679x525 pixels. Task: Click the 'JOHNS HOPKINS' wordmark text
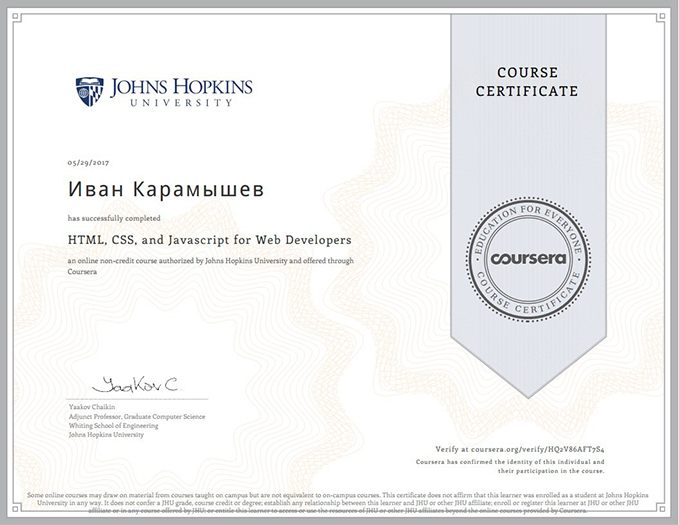(x=181, y=87)
